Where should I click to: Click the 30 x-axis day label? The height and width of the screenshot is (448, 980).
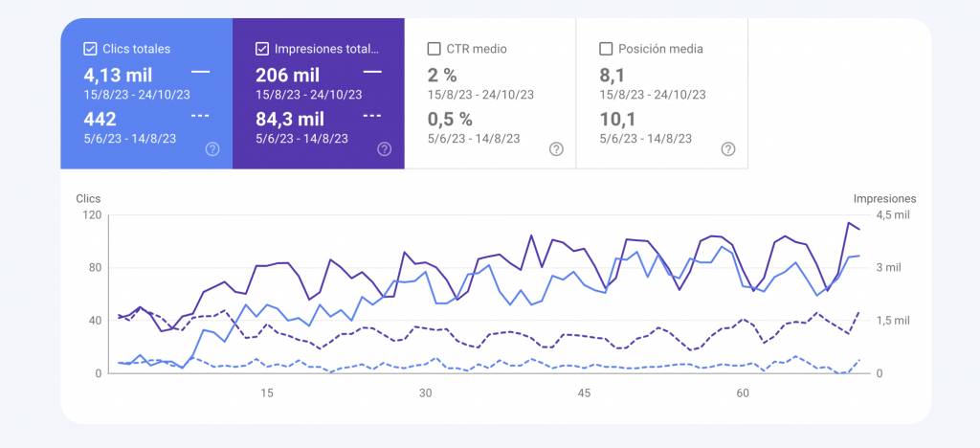pos(426,393)
